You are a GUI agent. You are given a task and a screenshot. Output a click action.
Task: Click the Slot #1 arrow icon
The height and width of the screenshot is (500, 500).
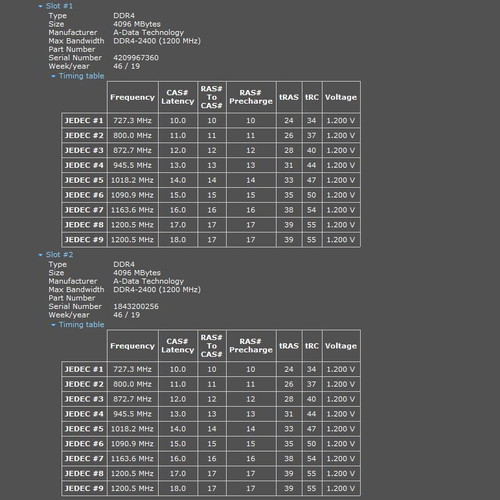point(40,6)
